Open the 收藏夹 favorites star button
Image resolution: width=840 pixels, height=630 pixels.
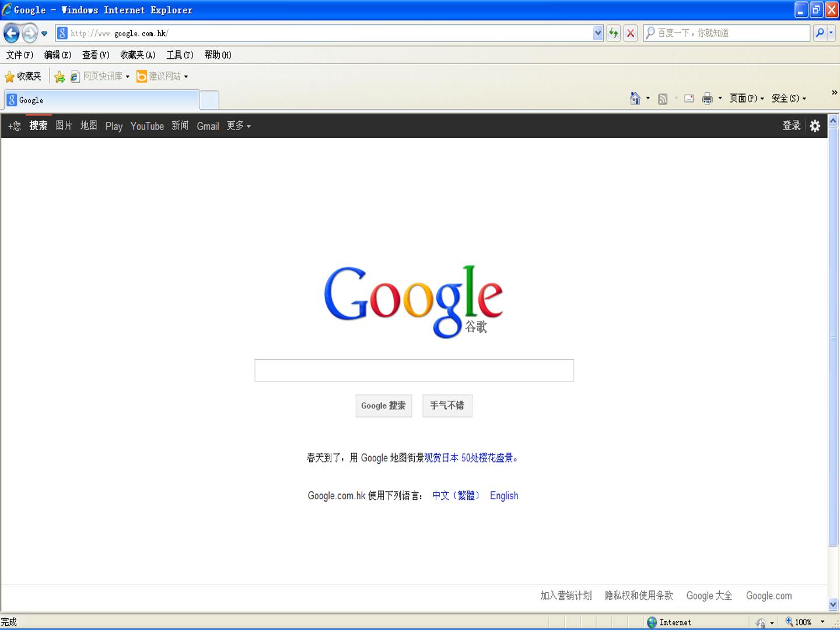(23, 76)
